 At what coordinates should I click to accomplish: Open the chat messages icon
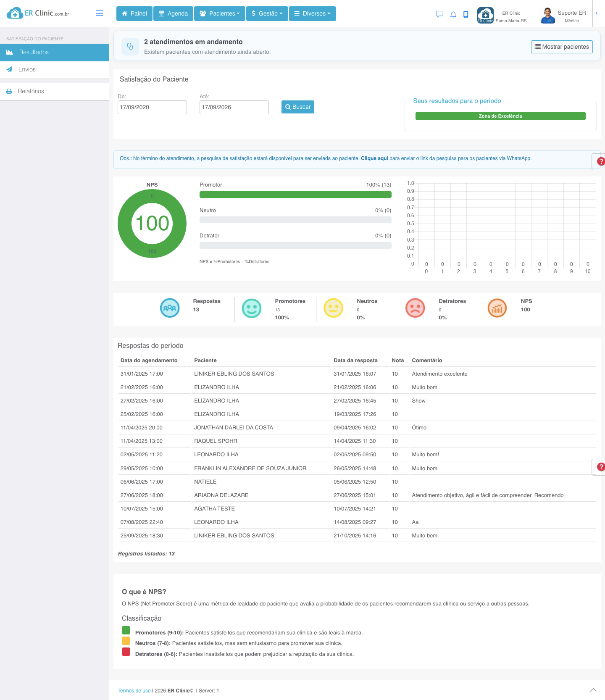(440, 14)
